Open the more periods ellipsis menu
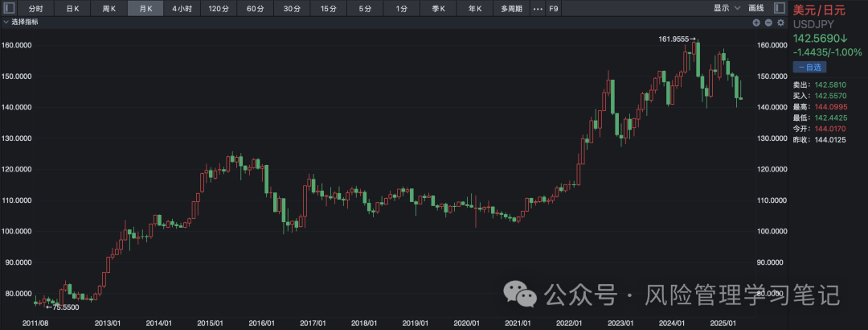Image resolution: width=868 pixels, height=330 pixels. [537, 8]
